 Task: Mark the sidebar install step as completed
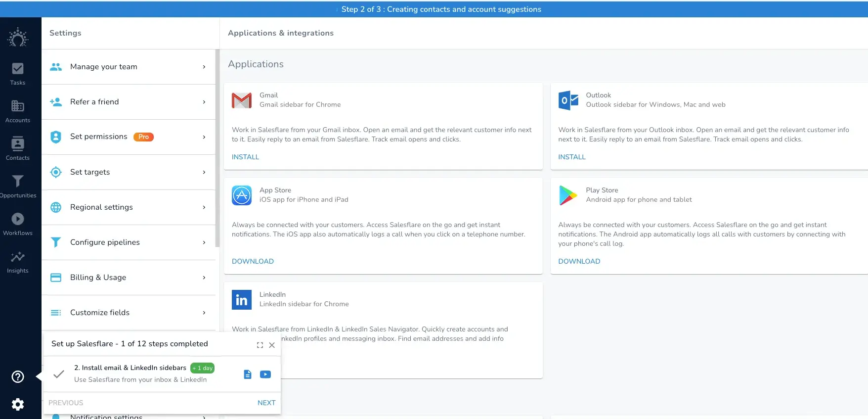pyautogui.click(x=59, y=374)
